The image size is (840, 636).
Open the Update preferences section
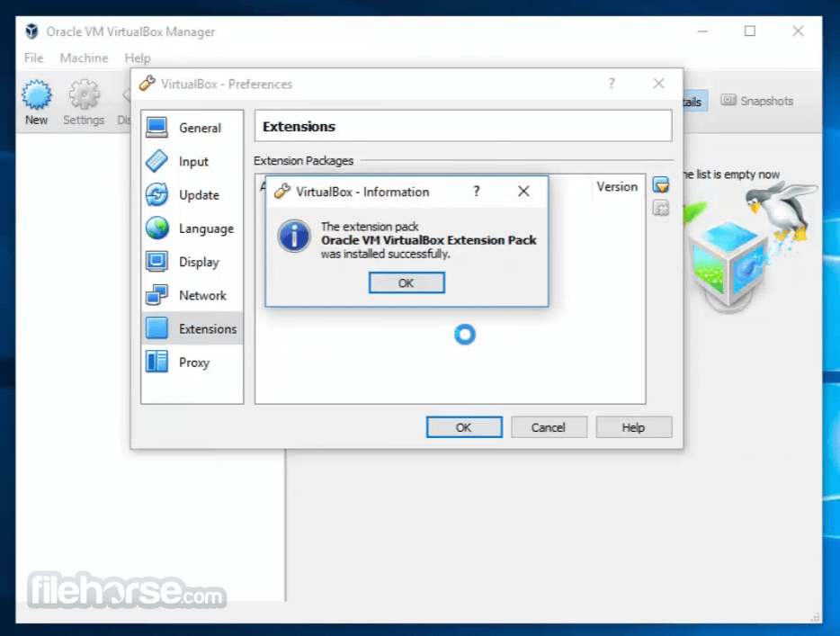192,195
